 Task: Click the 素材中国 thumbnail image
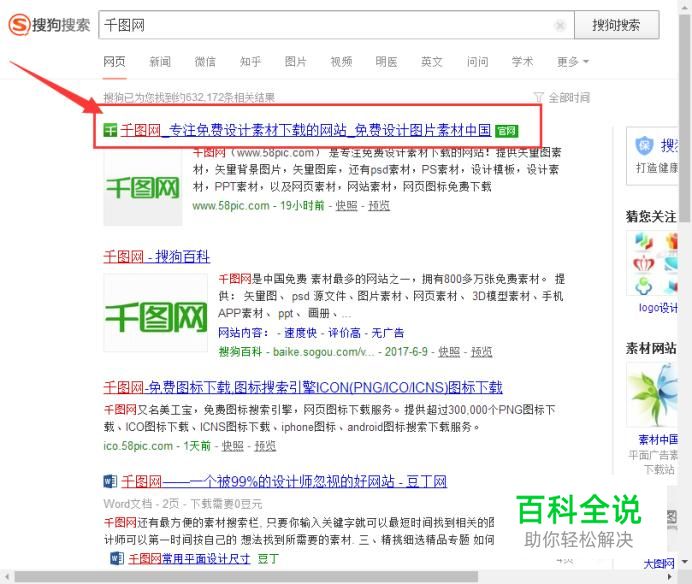(x=652, y=395)
